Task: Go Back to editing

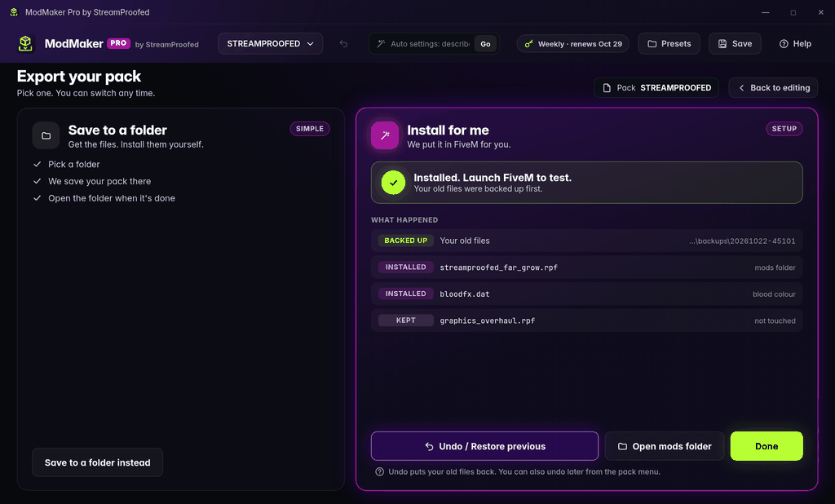Action: (773, 88)
